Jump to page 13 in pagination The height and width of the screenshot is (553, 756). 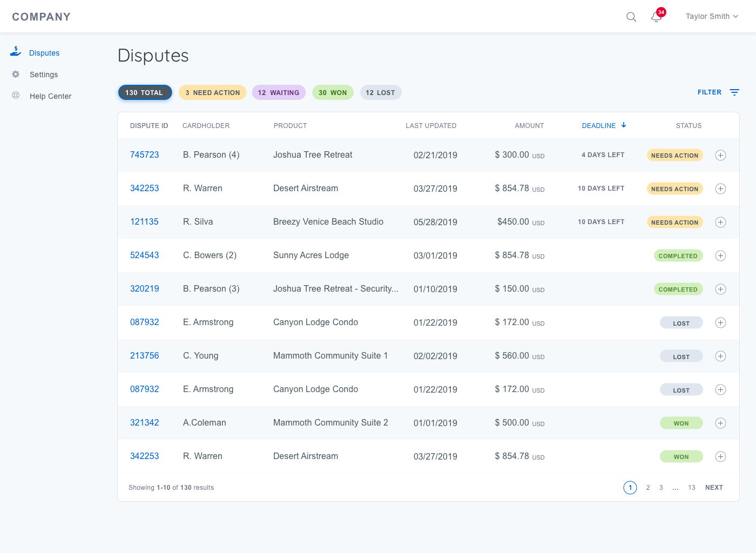point(692,488)
